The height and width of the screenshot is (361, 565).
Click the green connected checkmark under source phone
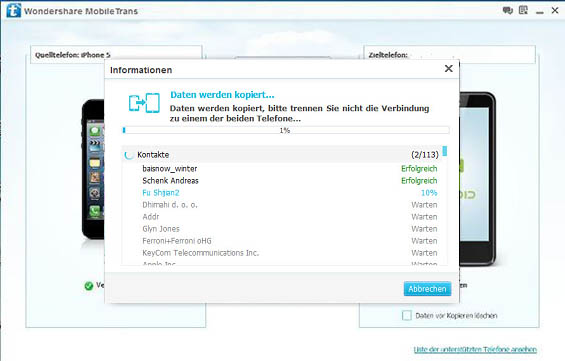(89, 286)
